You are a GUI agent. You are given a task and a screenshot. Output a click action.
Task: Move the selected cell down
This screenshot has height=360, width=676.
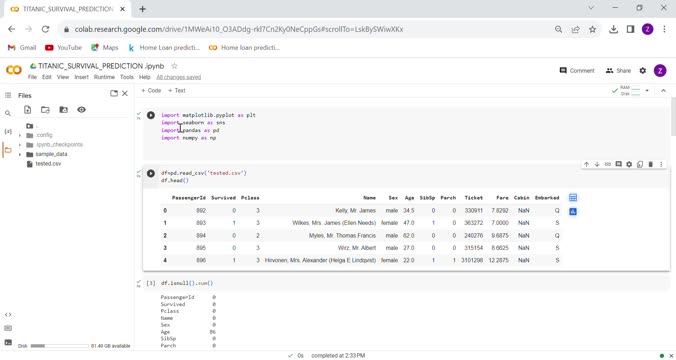[x=597, y=164]
